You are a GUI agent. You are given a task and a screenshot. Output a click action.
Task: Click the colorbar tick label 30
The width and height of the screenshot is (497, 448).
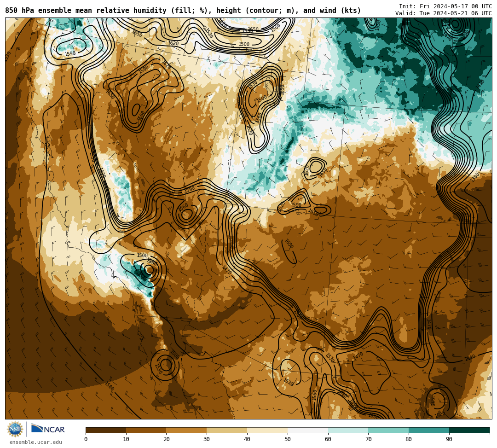coord(207,439)
